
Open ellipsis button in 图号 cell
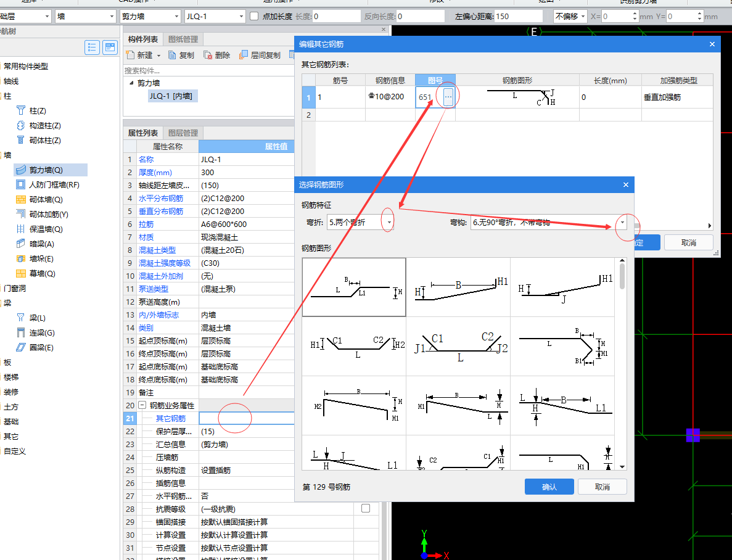[448, 97]
